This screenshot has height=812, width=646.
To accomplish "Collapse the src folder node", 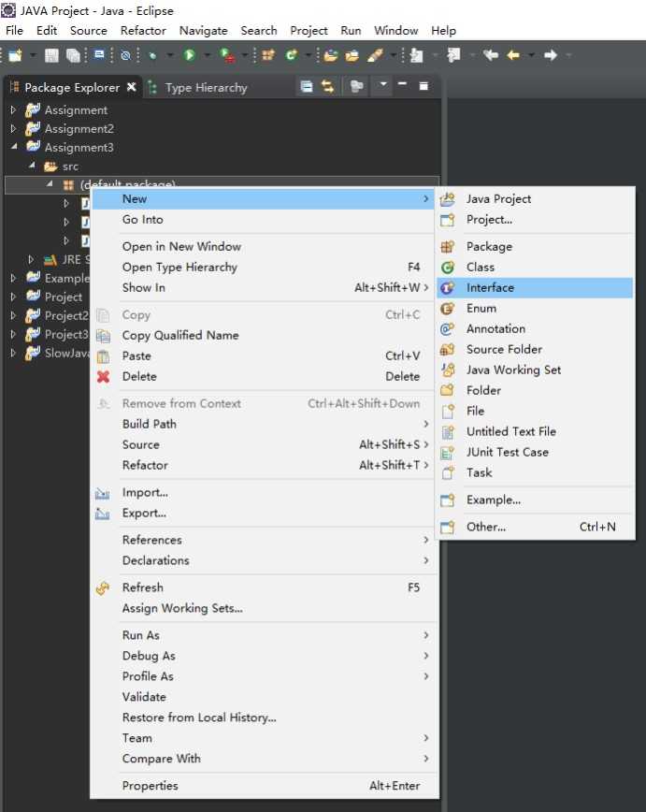I will 32,166.
